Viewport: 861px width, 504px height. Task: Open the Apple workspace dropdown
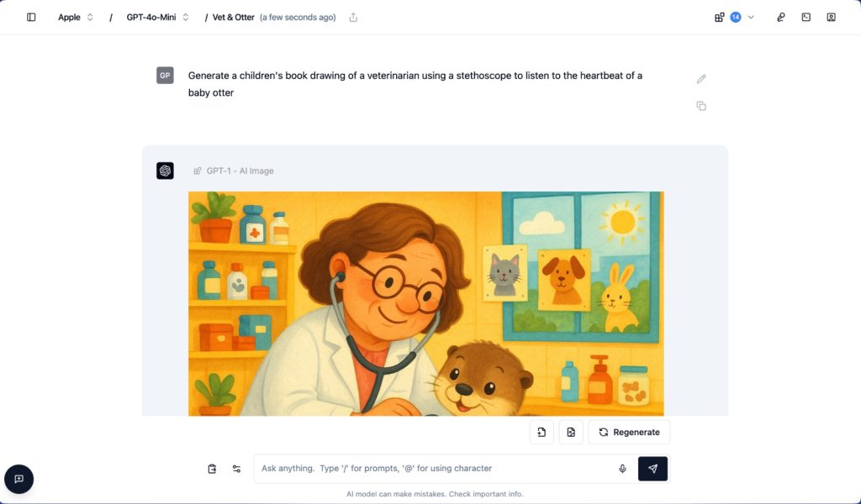[x=76, y=17]
